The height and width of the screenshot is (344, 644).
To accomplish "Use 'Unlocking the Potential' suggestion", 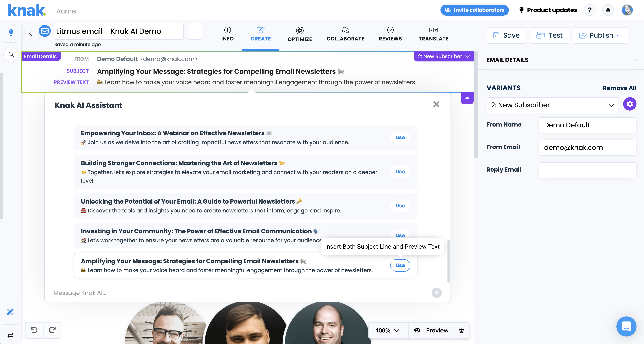I will 400,206.
